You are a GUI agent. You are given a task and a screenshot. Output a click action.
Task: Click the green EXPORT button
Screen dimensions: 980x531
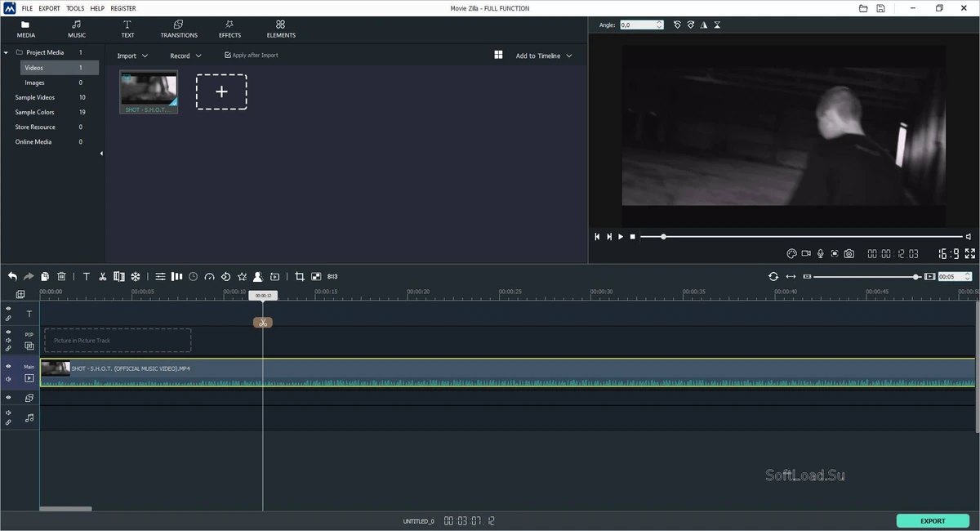pyautogui.click(x=933, y=520)
